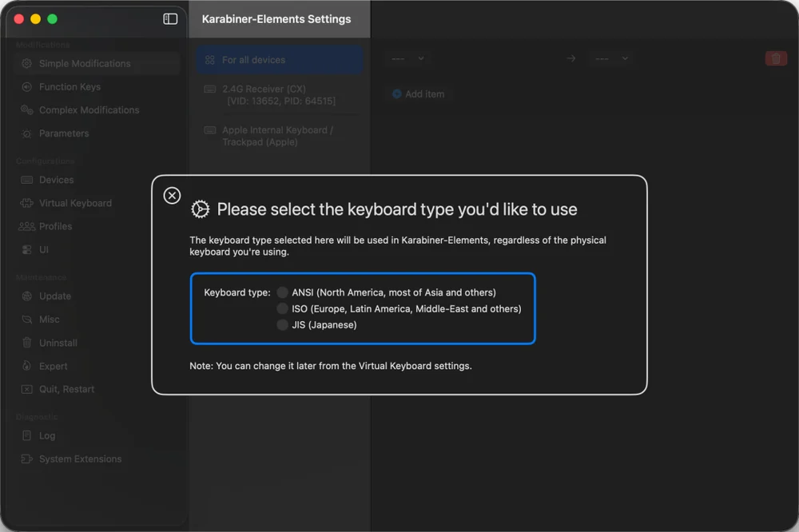
Task: Click the UI sidebar icon
Action: pos(26,250)
